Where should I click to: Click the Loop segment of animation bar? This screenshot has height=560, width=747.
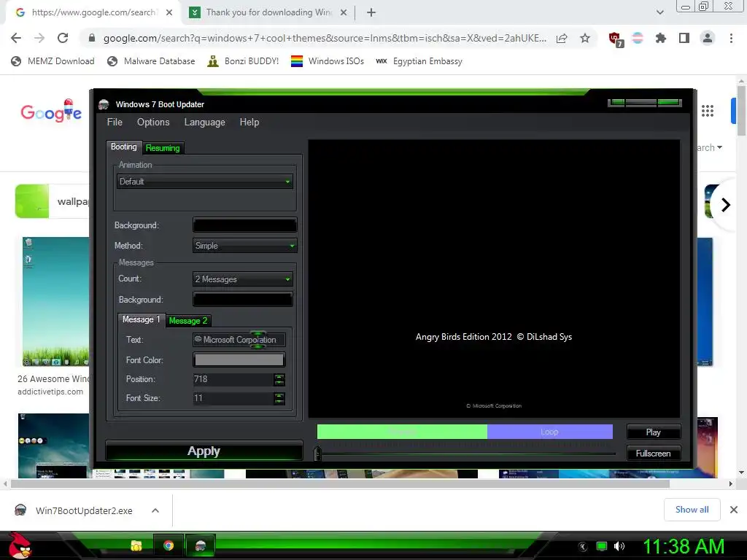[550, 432]
